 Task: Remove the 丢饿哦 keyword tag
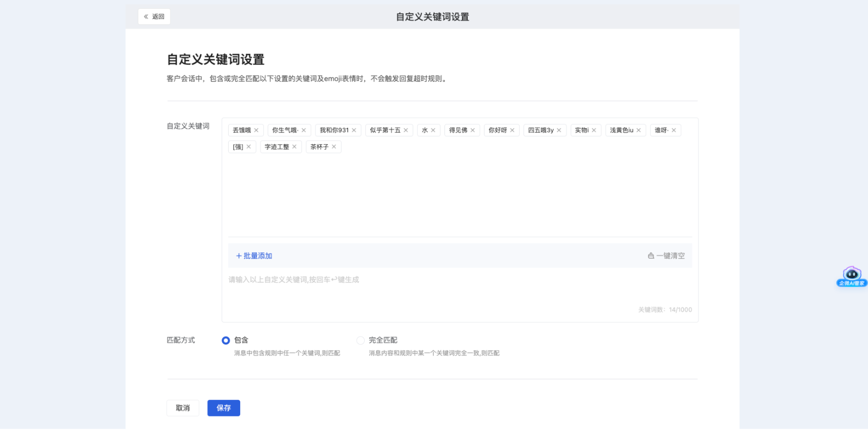pos(256,130)
